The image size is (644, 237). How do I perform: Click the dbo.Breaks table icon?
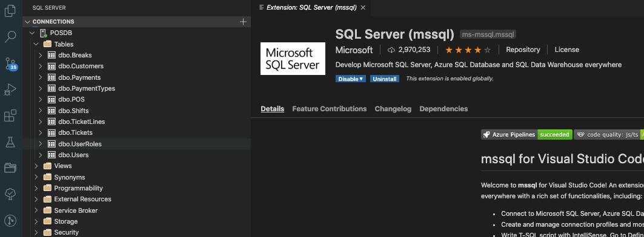[x=51, y=55]
